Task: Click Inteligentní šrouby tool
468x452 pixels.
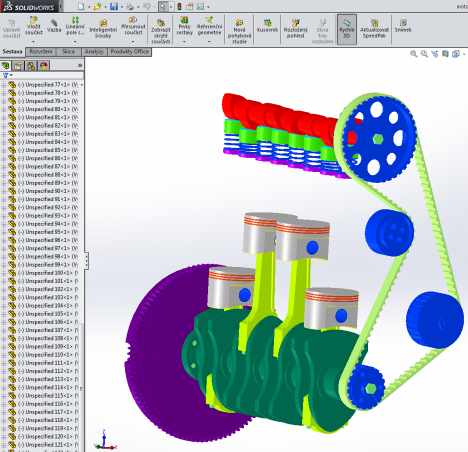Action: pos(103,29)
